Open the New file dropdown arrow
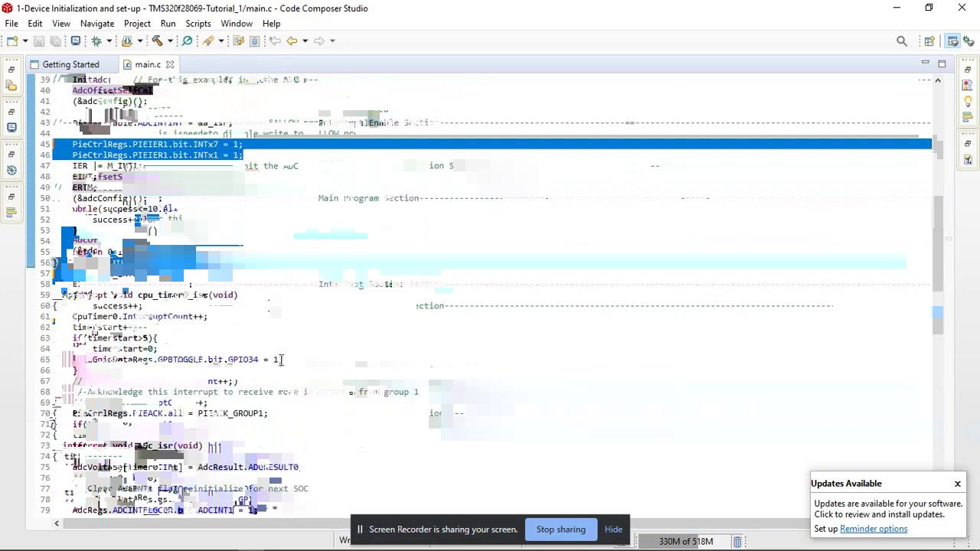Image resolution: width=980 pixels, height=551 pixels. (24, 41)
